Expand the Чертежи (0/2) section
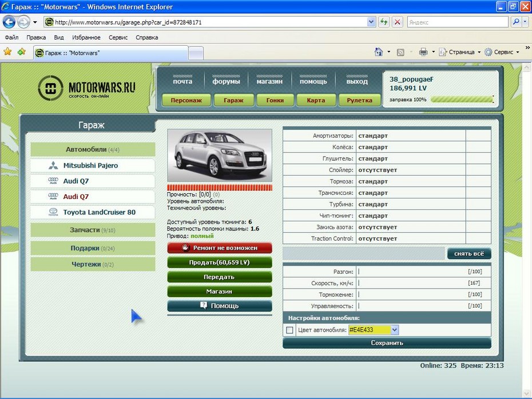Screen dimensions: 532x399 coord(93,264)
